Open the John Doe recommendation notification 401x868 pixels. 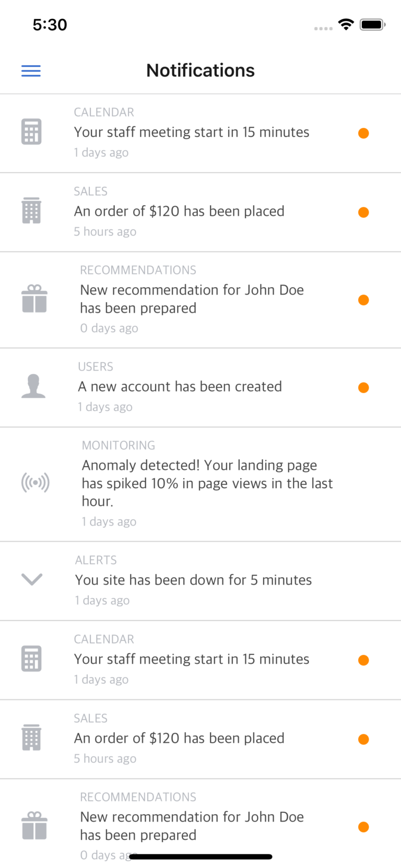pyautogui.click(x=192, y=299)
